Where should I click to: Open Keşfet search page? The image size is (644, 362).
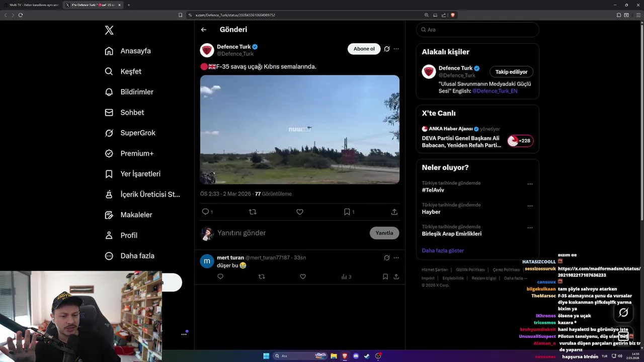click(x=123, y=71)
